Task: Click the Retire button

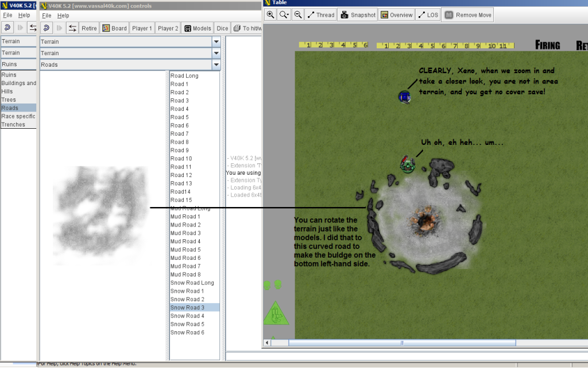Action: tap(89, 28)
